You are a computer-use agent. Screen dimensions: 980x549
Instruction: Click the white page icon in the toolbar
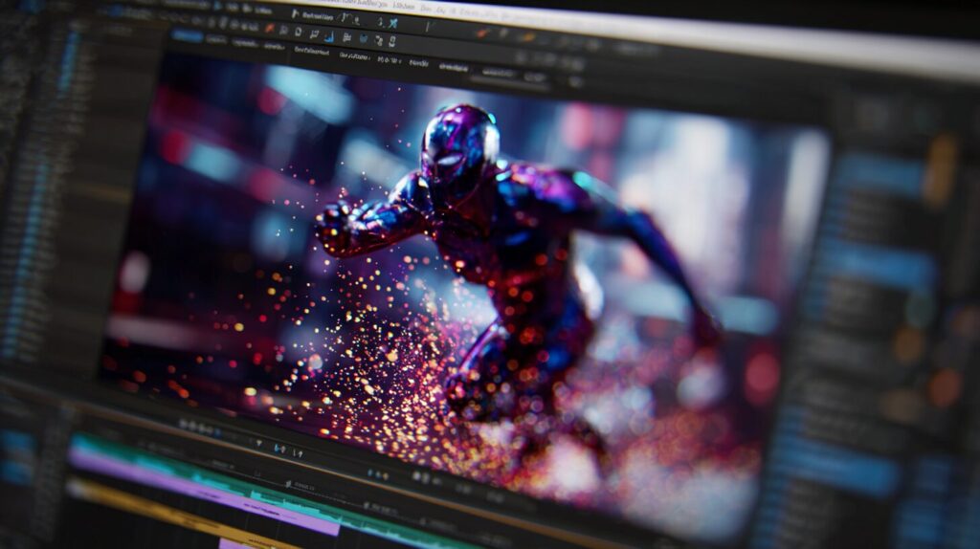299,32
